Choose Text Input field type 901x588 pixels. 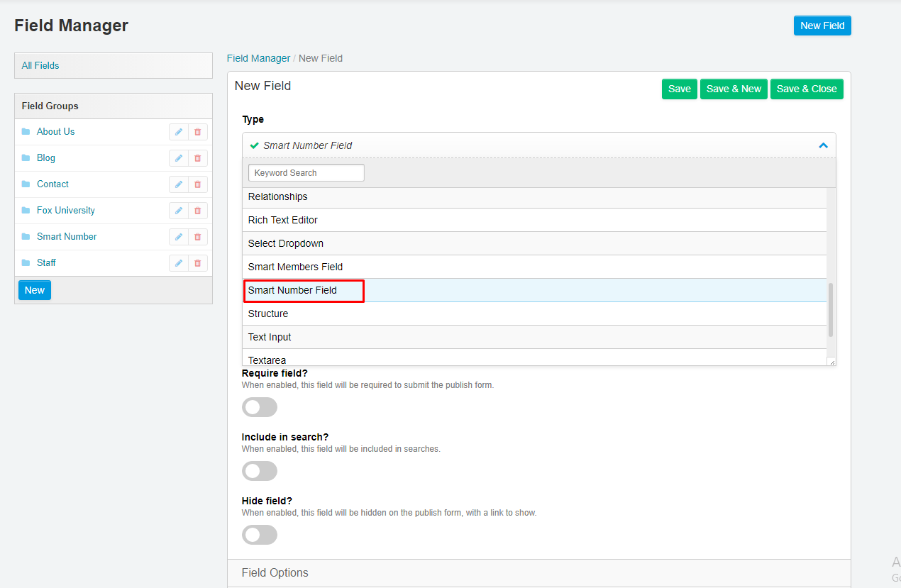pyautogui.click(x=270, y=337)
